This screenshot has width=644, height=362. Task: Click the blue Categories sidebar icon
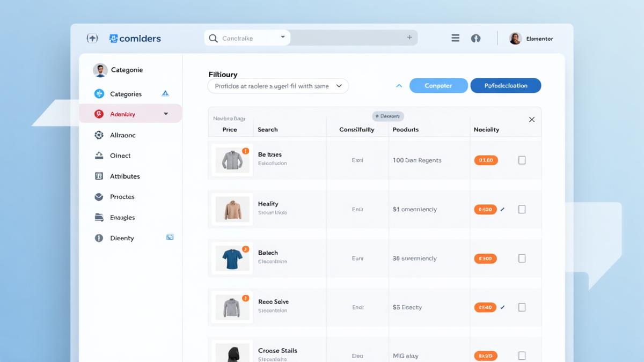click(x=99, y=94)
